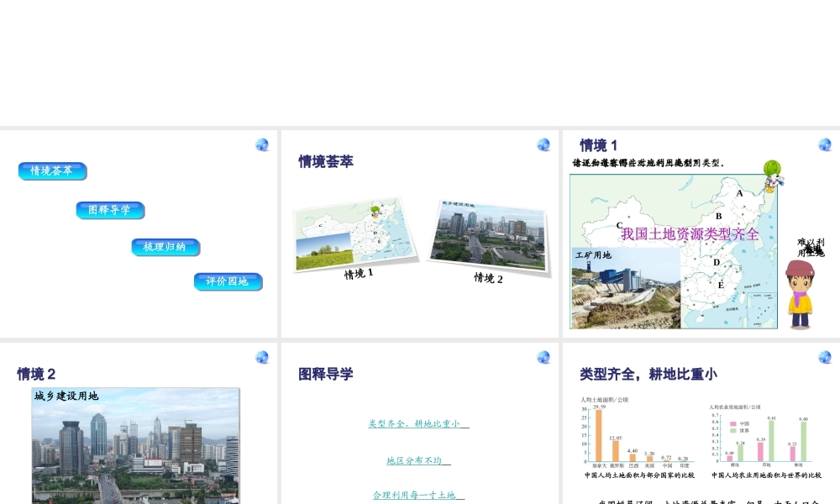
Task: Click the 图释导学 slide heading
Action: 326,374
